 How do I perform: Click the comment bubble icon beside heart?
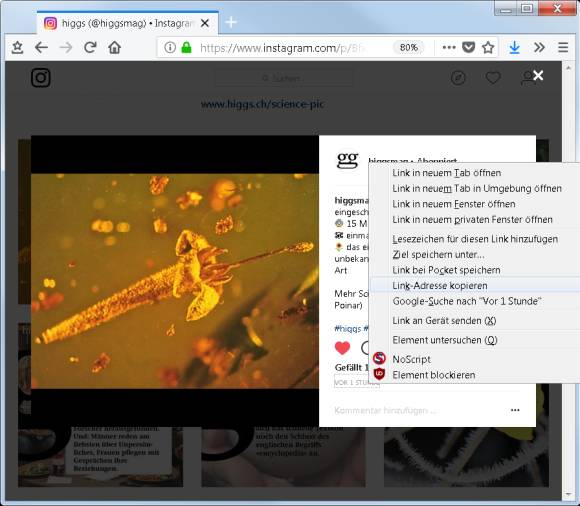tap(365, 348)
